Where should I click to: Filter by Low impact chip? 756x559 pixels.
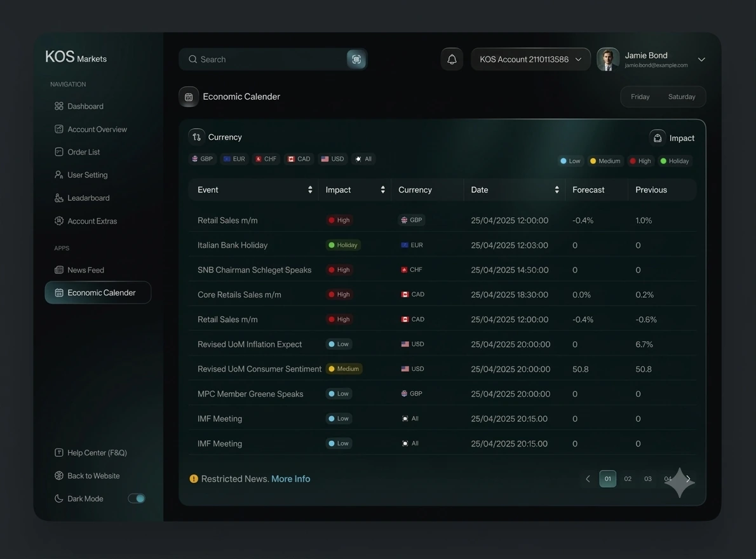[570, 161]
